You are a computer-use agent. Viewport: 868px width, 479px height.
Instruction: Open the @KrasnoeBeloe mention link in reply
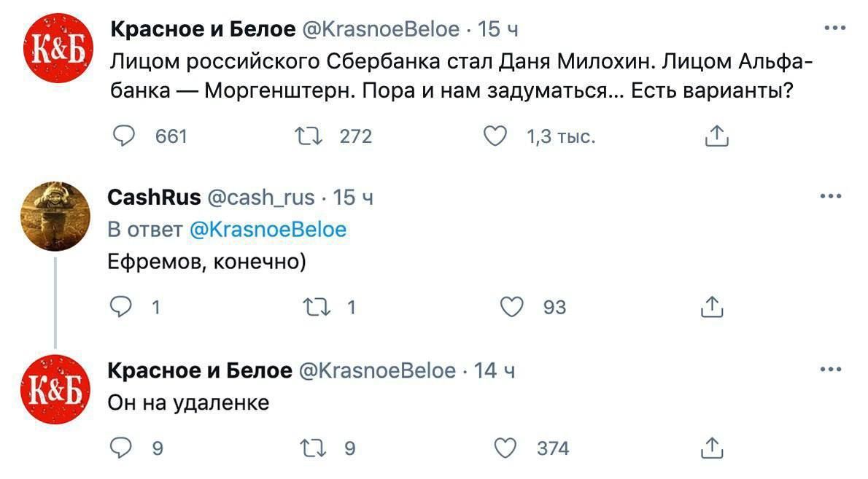pyautogui.click(x=268, y=230)
